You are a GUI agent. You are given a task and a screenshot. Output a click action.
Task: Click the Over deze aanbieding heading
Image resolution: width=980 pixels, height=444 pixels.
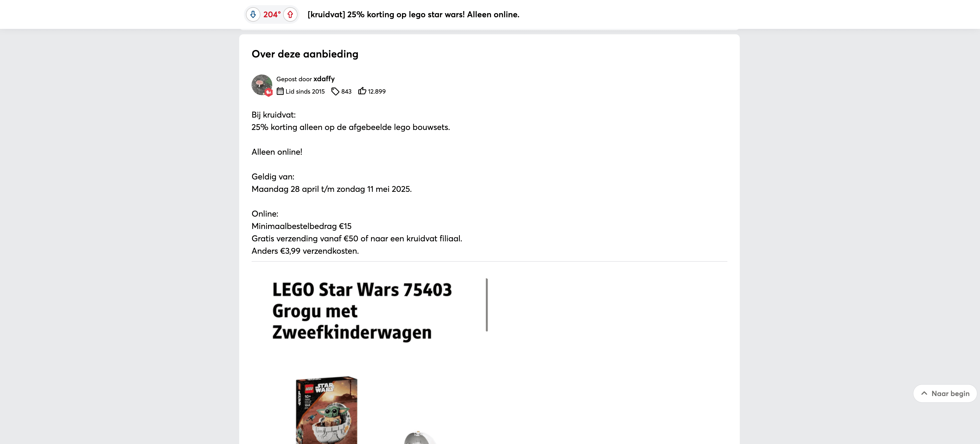tap(305, 54)
